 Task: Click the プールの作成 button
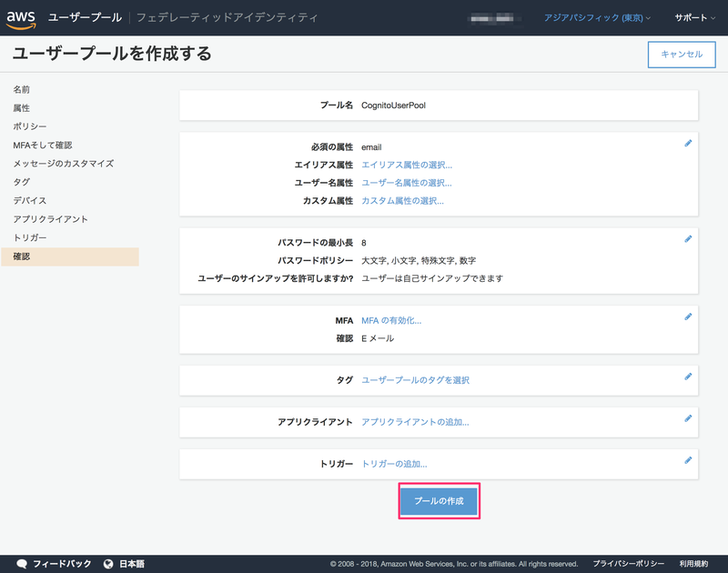[x=440, y=500]
